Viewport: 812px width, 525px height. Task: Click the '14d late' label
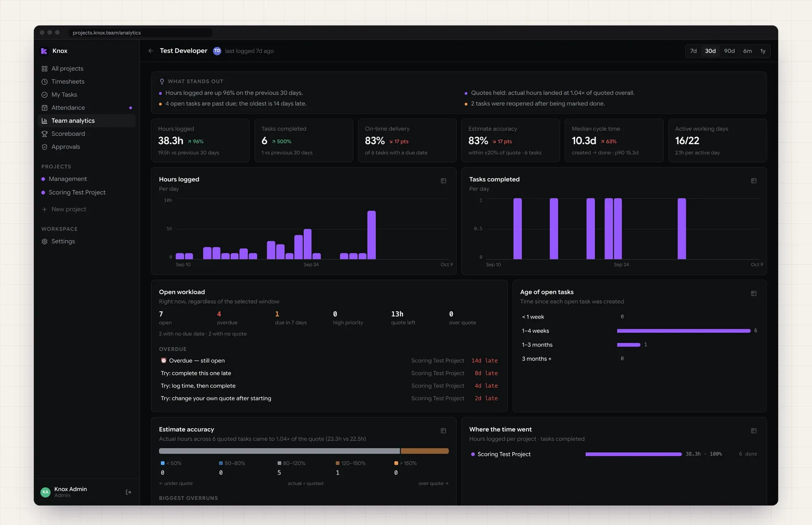(x=484, y=360)
